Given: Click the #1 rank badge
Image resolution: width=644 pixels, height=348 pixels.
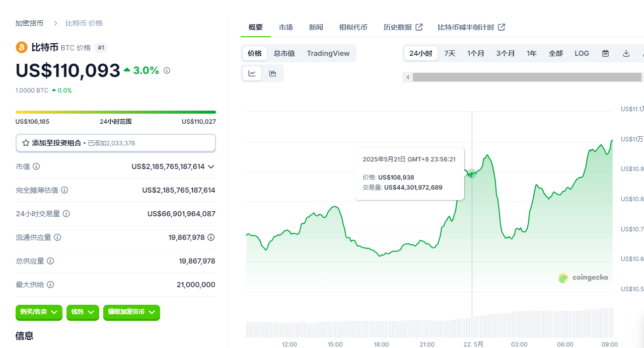Looking at the screenshot, I should click(101, 48).
